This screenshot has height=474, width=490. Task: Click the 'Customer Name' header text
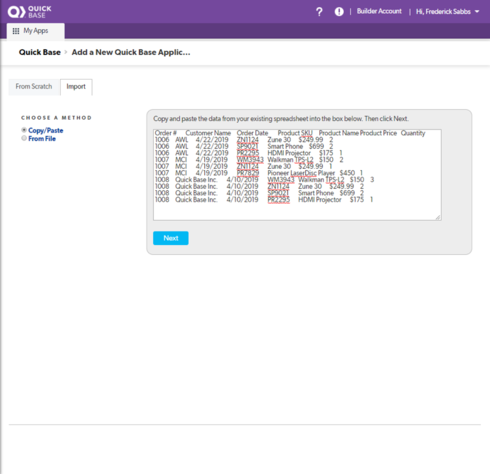208,133
